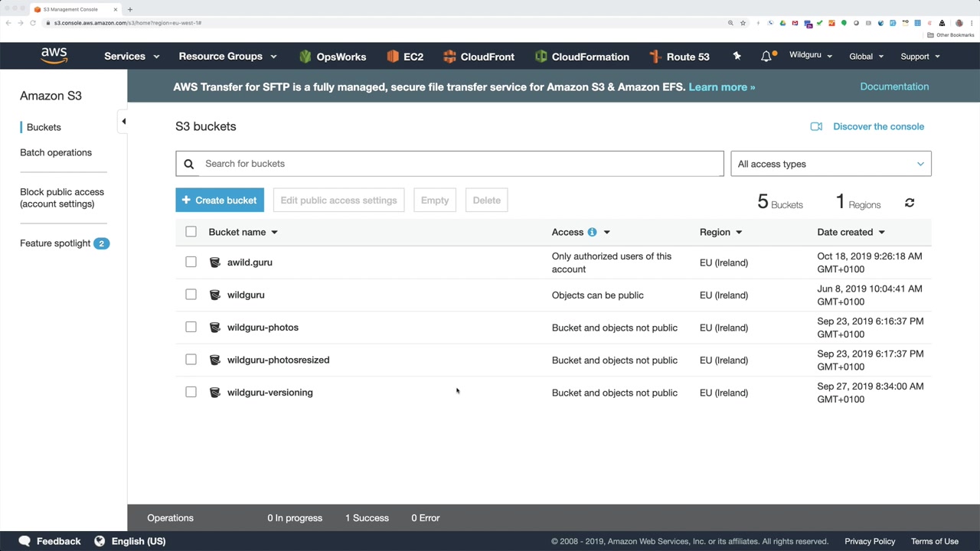This screenshot has width=980, height=551.
Task: Click the Delete bucket button
Action: [487, 201]
